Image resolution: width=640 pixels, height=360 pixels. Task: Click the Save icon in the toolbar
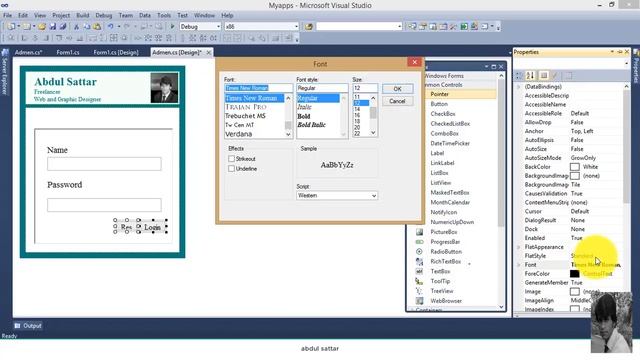tap(53, 27)
